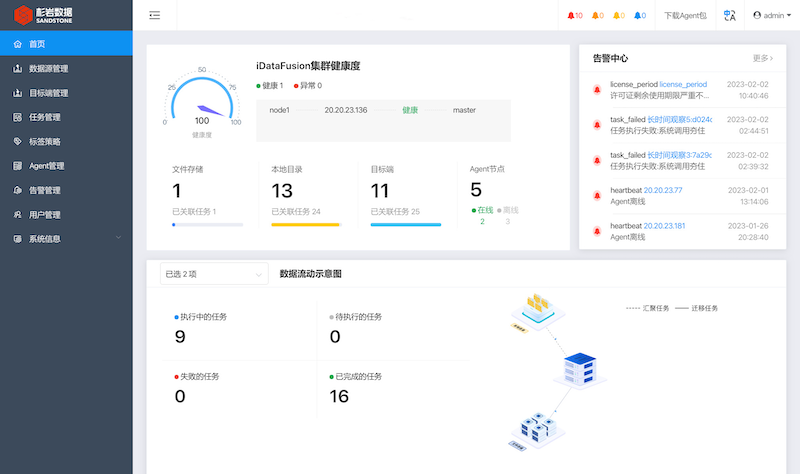
Task: Click the download icon beside 目标端管理
Action: (17, 93)
